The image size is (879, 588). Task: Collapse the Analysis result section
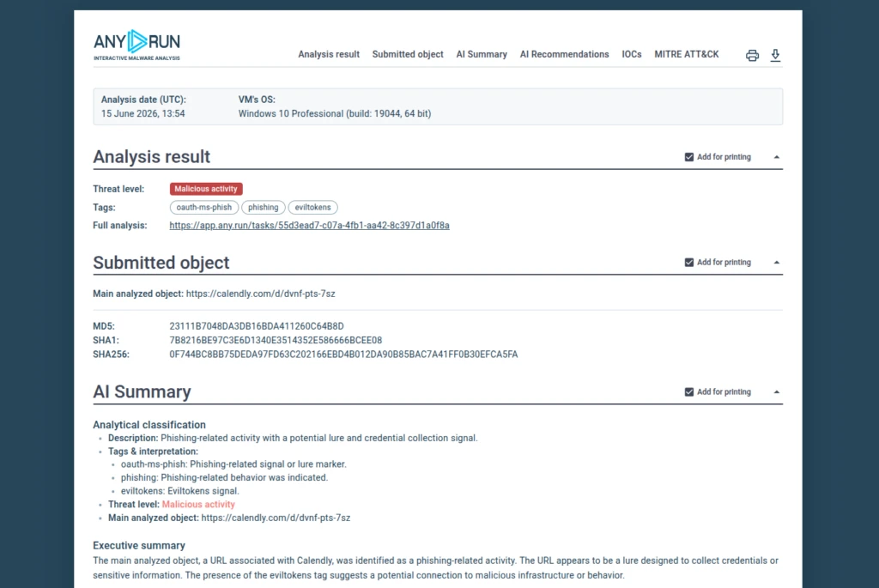coord(776,157)
